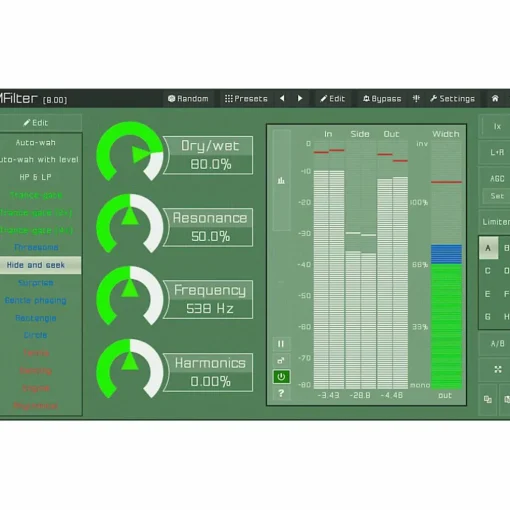Click the bar-chart icon in meter panel
510x510 pixels.
coord(281,180)
